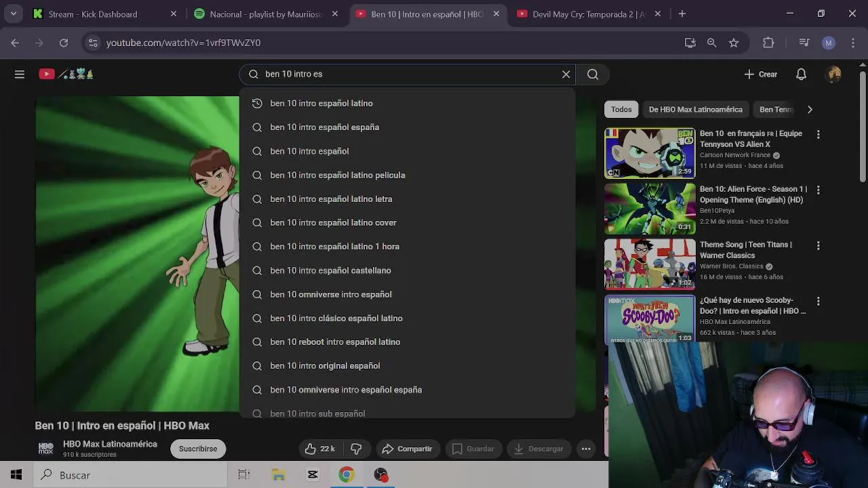Open the browser zoom magnifier icon
Image resolution: width=868 pixels, height=488 pixels.
[711, 43]
